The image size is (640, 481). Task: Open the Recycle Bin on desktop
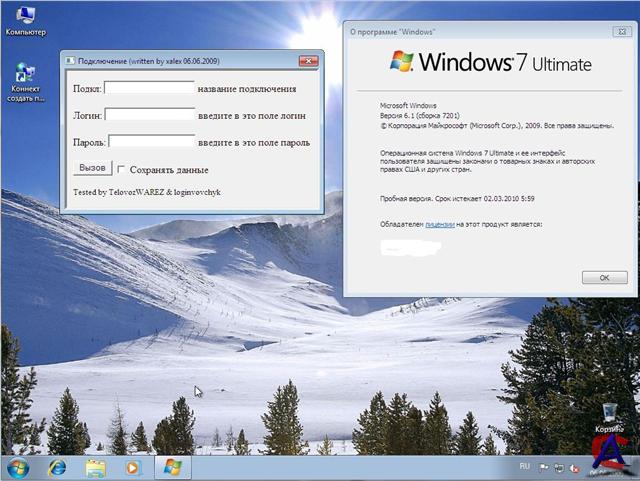pos(609,413)
